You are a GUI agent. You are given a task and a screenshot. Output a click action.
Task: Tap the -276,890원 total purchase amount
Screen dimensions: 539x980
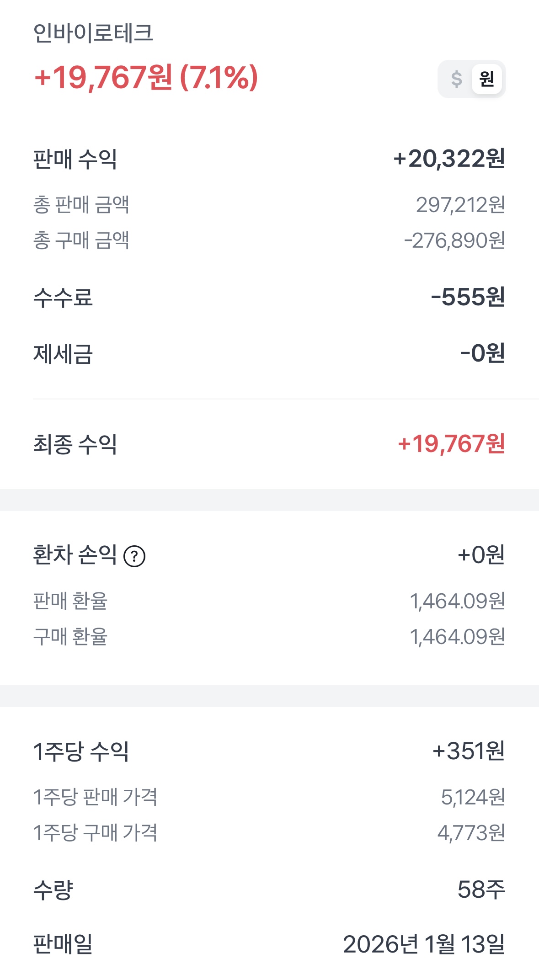tap(454, 240)
